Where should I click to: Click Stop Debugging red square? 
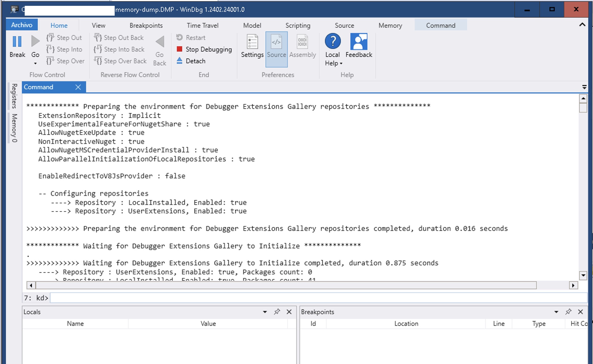coord(179,49)
